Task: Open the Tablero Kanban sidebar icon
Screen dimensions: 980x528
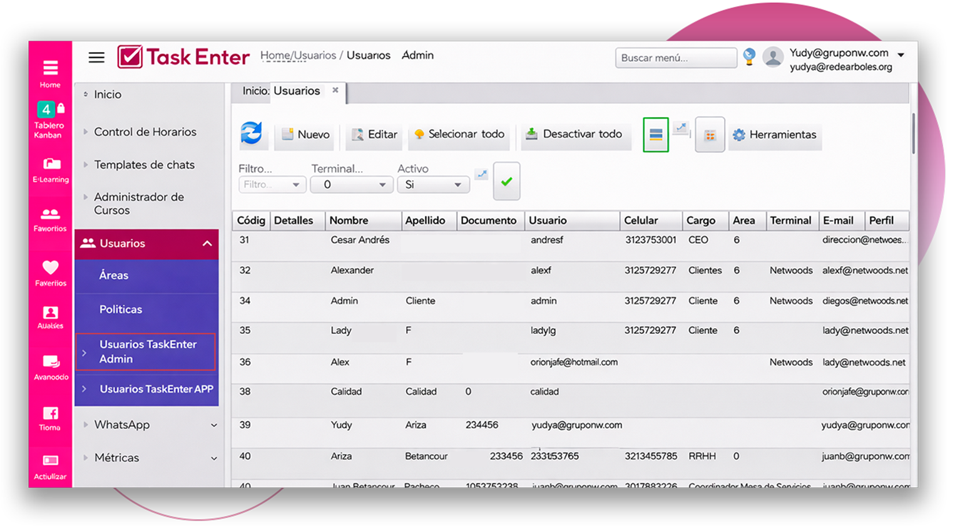Action: [x=49, y=119]
